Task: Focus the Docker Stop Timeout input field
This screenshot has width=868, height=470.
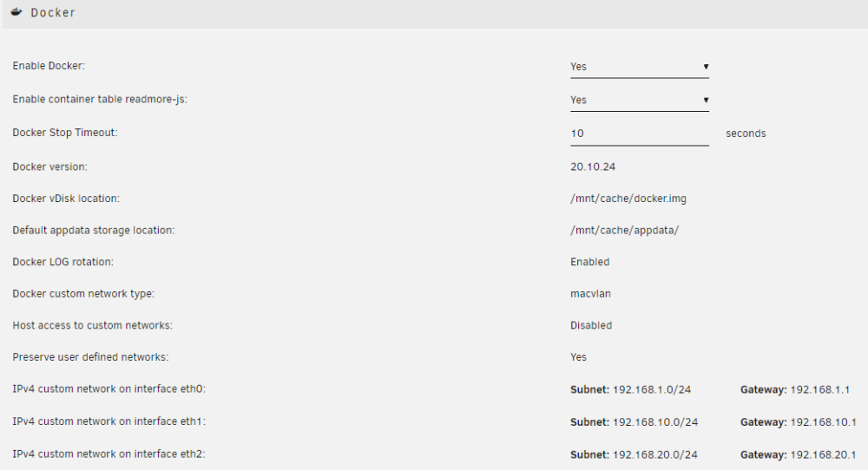Action: (640, 134)
